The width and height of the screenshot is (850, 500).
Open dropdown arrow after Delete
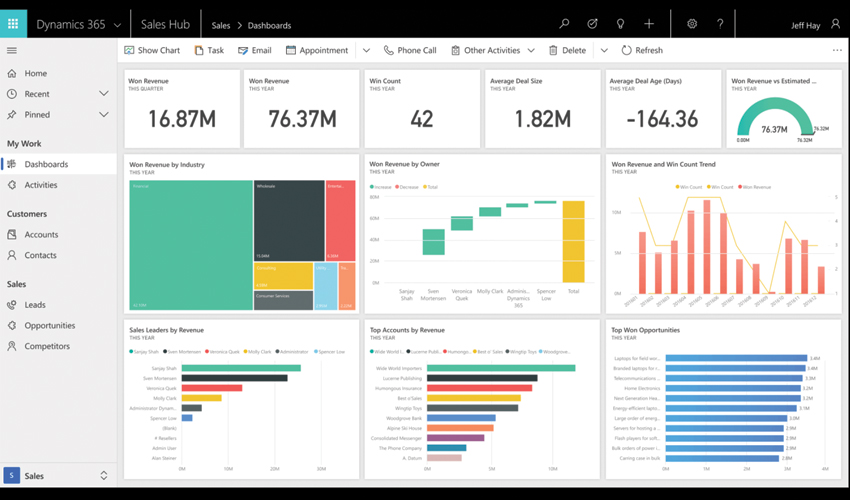604,50
